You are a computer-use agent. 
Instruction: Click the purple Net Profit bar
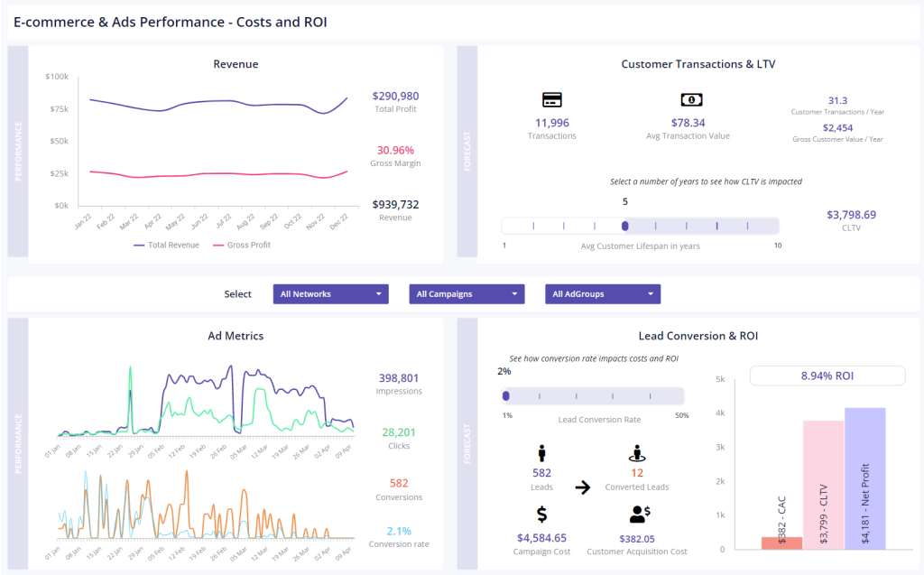point(864,478)
